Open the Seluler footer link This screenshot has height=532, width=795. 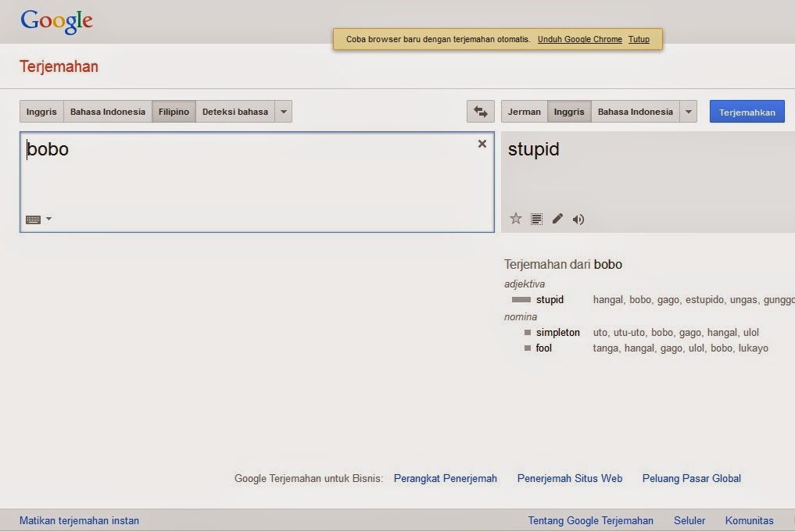689,520
